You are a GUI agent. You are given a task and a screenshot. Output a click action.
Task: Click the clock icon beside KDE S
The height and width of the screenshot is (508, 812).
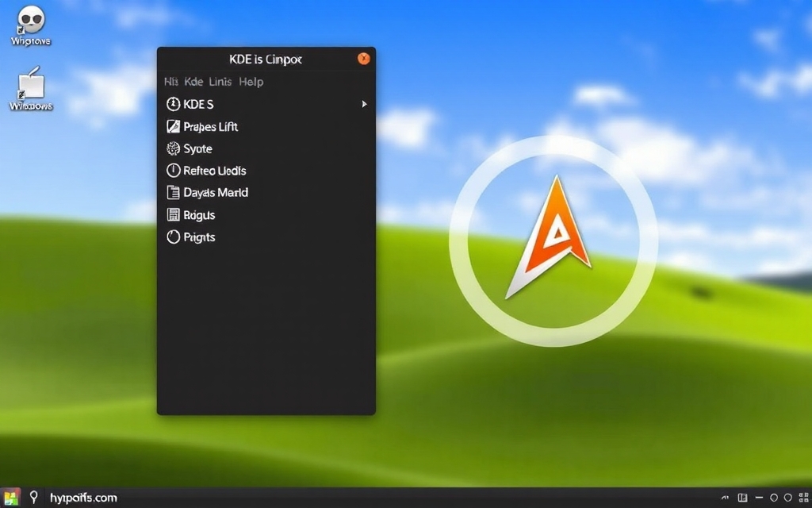click(x=173, y=104)
